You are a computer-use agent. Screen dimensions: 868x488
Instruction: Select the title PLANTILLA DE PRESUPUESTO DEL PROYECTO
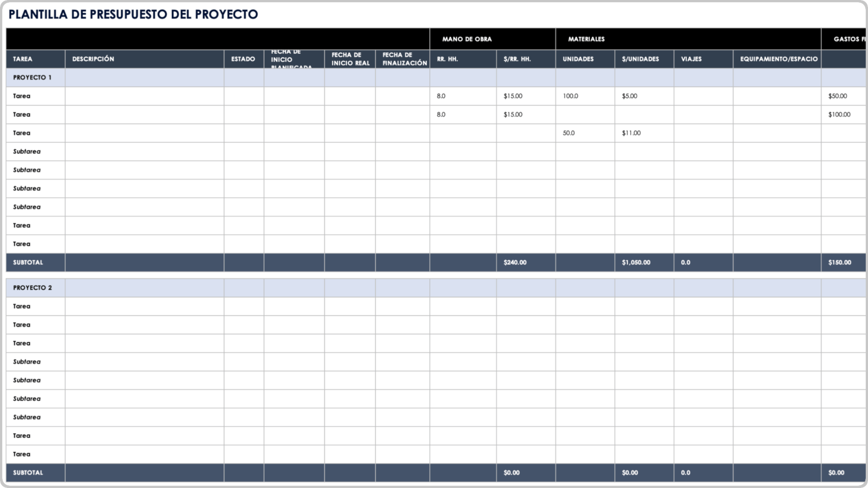(133, 14)
